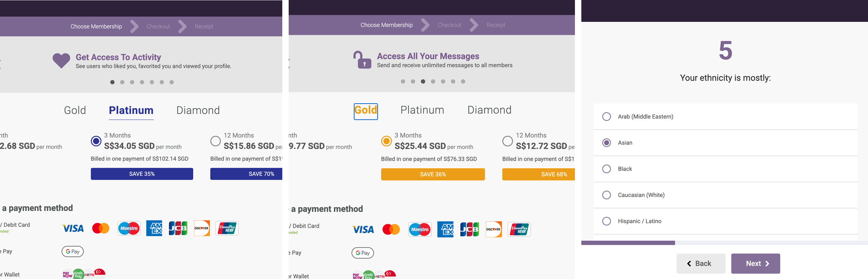Screen dimensions: 868x279
Task: Click the Next button
Action: (755, 263)
